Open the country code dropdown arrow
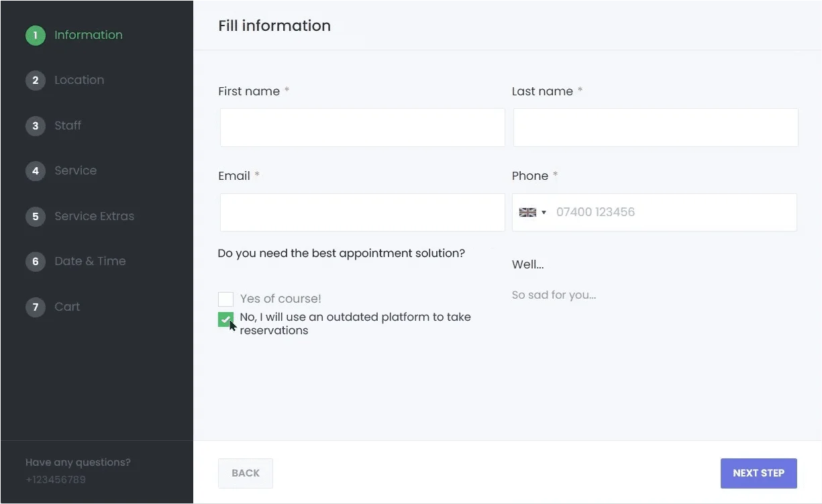The height and width of the screenshot is (504, 822). click(544, 213)
